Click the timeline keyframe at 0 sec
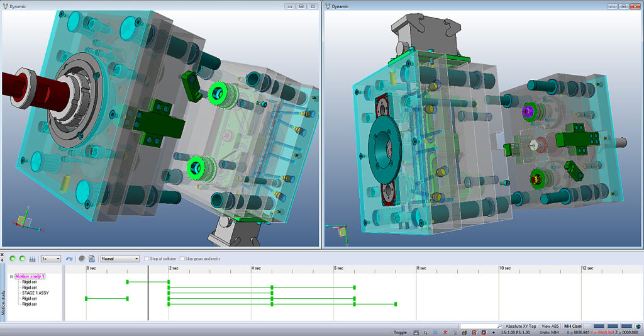 click(86, 298)
